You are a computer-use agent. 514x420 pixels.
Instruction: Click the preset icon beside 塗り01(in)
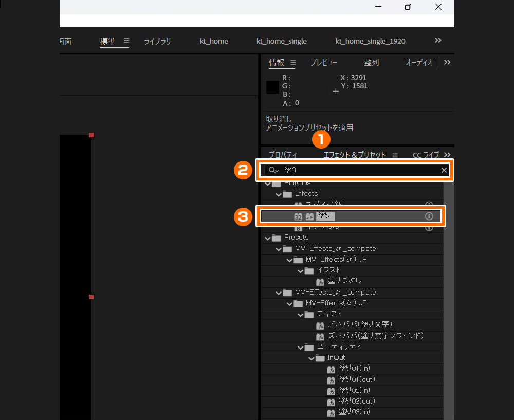tap(332, 368)
